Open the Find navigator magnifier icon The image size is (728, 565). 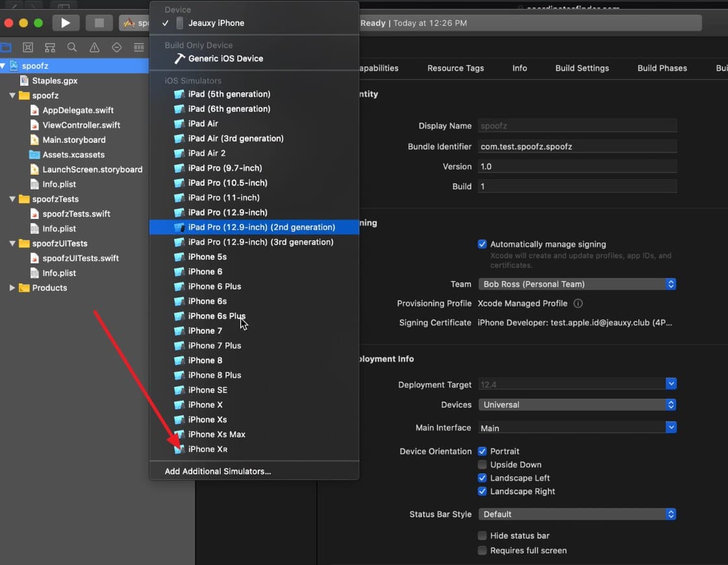click(x=72, y=47)
